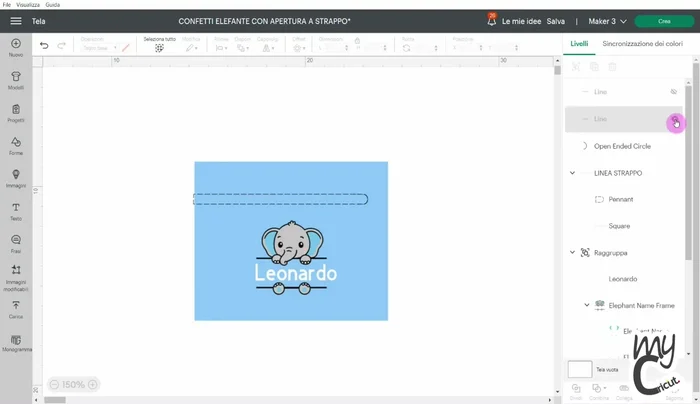Open the Forme shapes panel
The width and height of the screenshot is (700, 404).
pos(16,145)
